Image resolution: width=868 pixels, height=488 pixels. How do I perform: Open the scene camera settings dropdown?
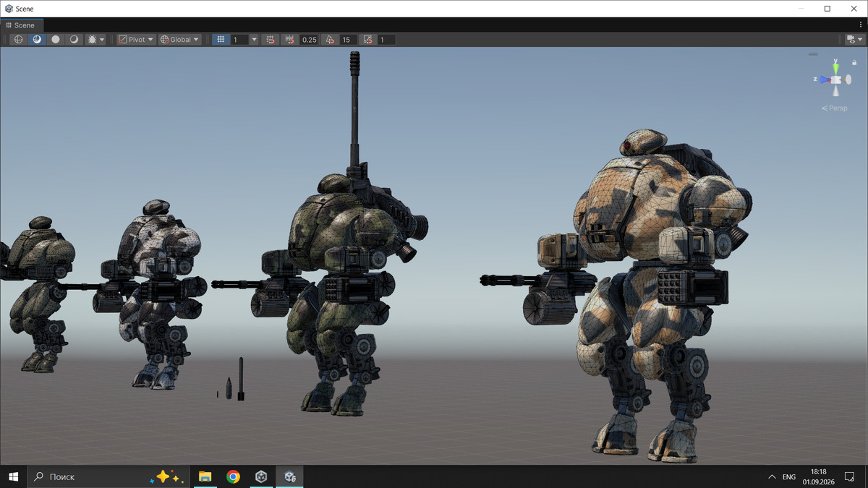[x=854, y=40]
